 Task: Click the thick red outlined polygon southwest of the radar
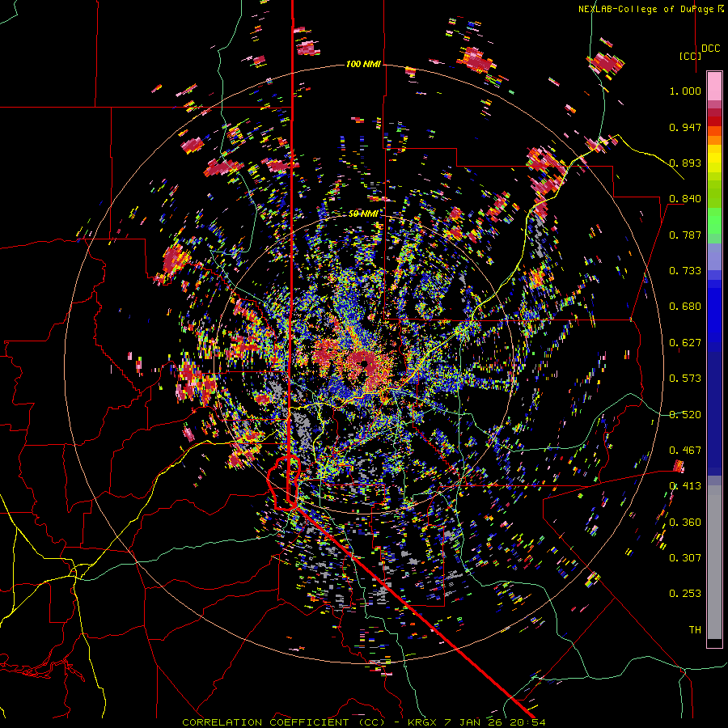click(284, 483)
